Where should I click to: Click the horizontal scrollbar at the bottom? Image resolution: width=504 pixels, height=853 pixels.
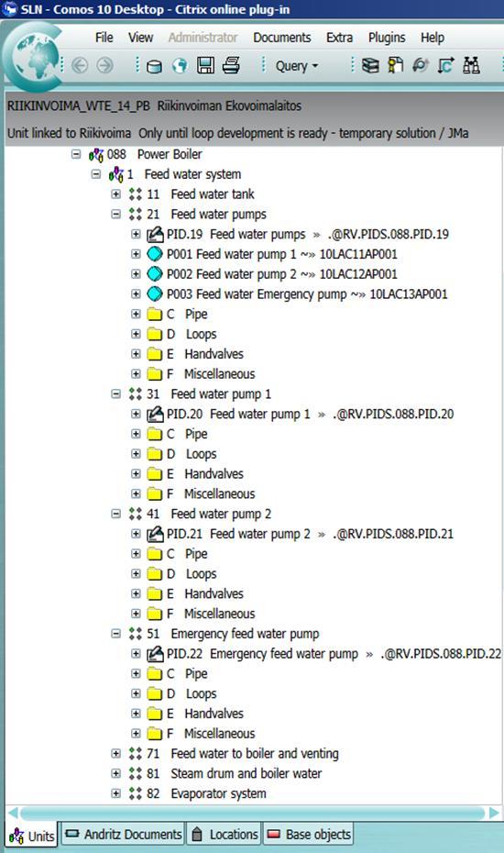[x=252, y=813]
